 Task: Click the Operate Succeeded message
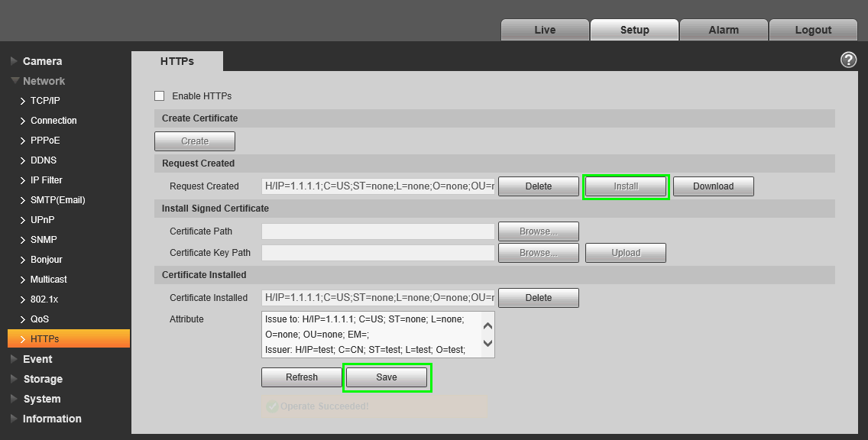374,407
